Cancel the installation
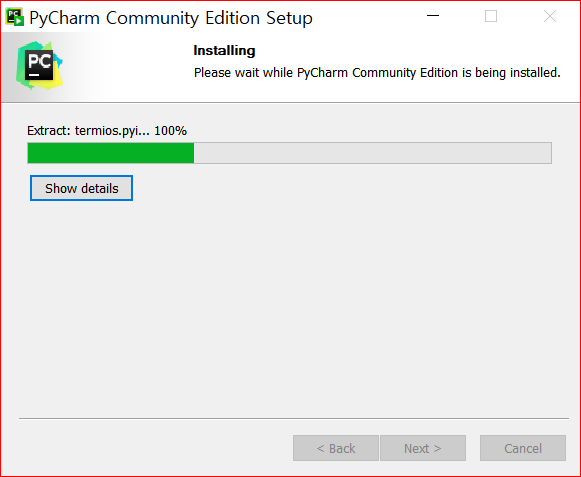 coord(523,448)
